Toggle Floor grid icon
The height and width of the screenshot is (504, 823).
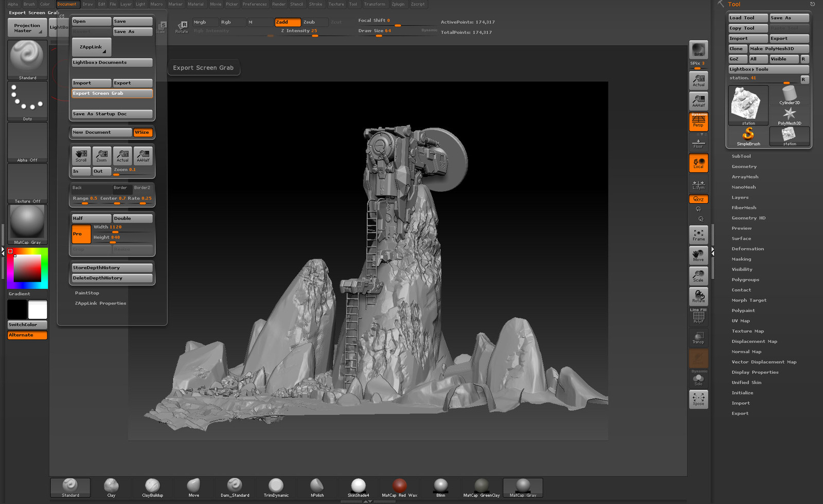click(699, 143)
